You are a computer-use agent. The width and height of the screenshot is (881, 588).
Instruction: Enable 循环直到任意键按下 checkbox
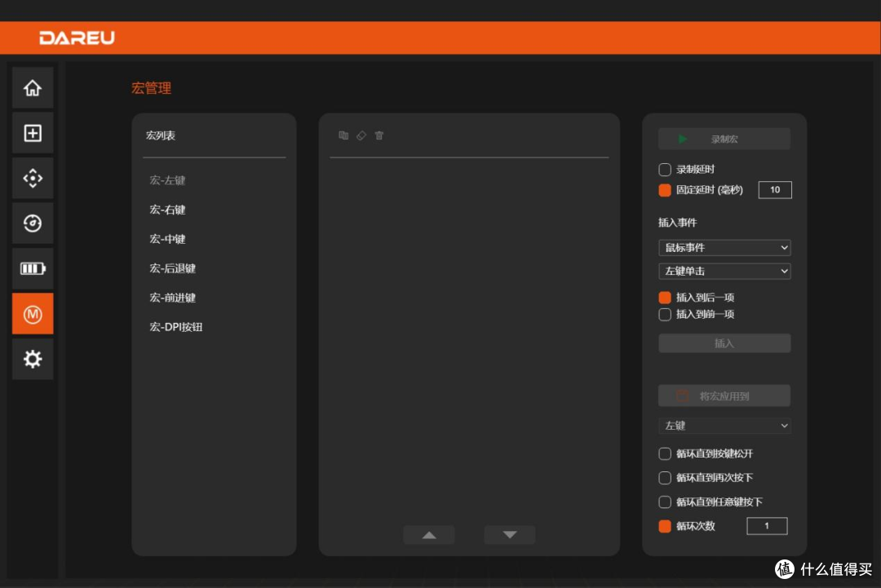(x=665, y=502)
